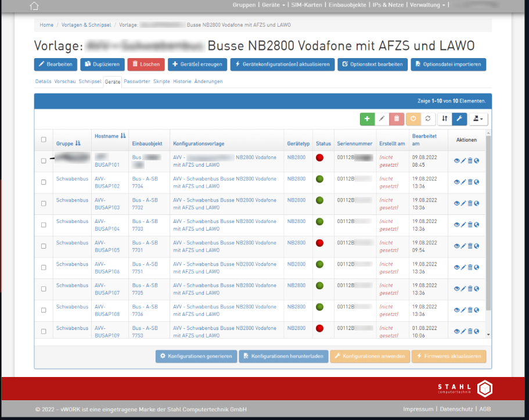Click Konfigurationen herunterladen button
This screenshot has width=529, height=420.
tap(283, 356)
